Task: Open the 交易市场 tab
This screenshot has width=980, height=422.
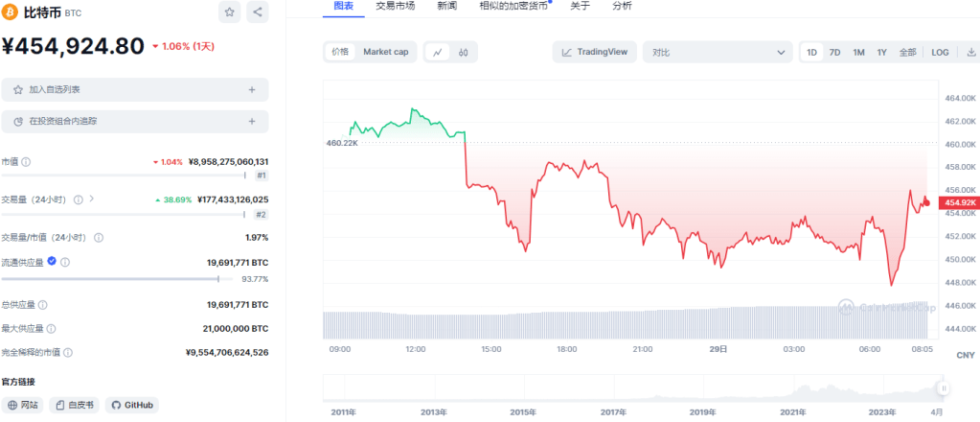Action: tap(396, 6)
